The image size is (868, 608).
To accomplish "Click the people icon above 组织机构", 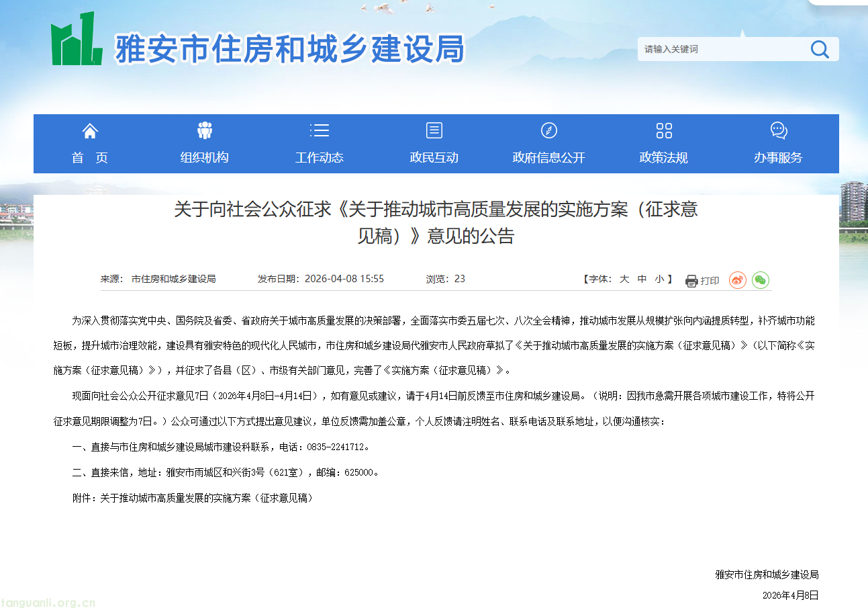I will coord(205,131).
